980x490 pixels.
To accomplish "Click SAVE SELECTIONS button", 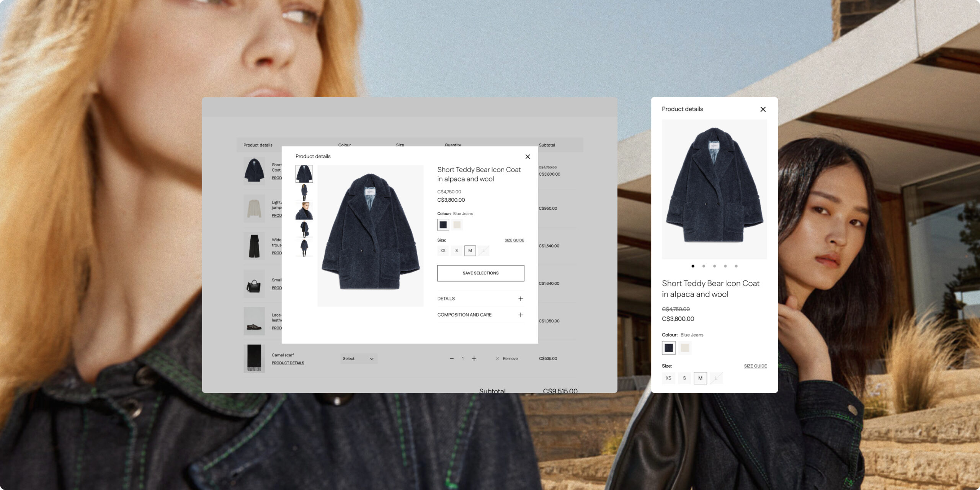I will point(481,273).
